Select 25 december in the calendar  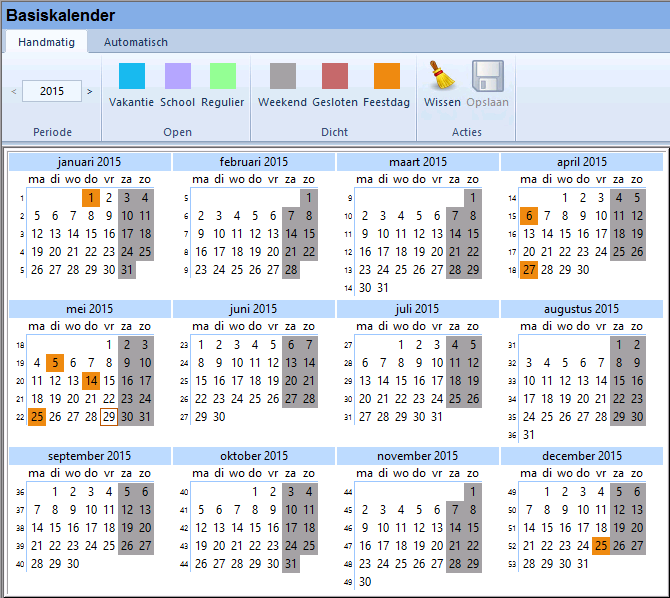pos(600,545)
